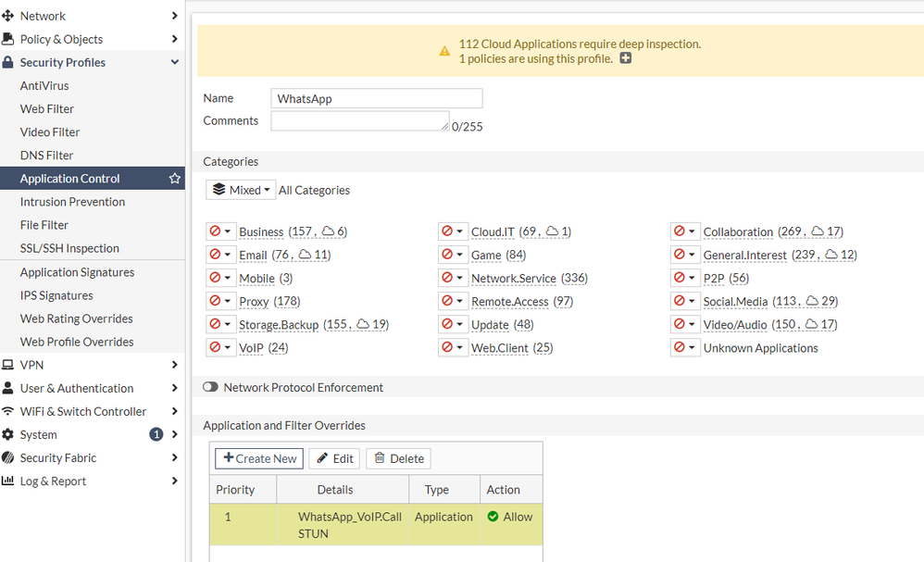Click the Name input field
Viewport: 924px width, 562px height.
tap(377, 99)
